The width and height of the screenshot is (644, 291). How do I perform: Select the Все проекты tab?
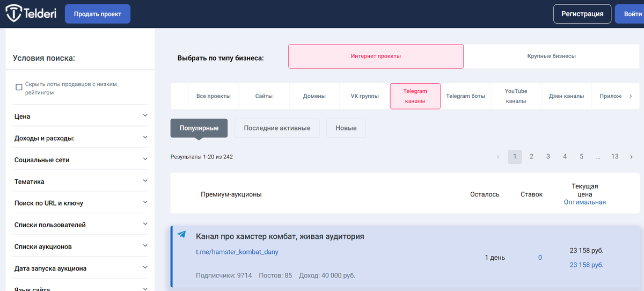coord(214,96)
